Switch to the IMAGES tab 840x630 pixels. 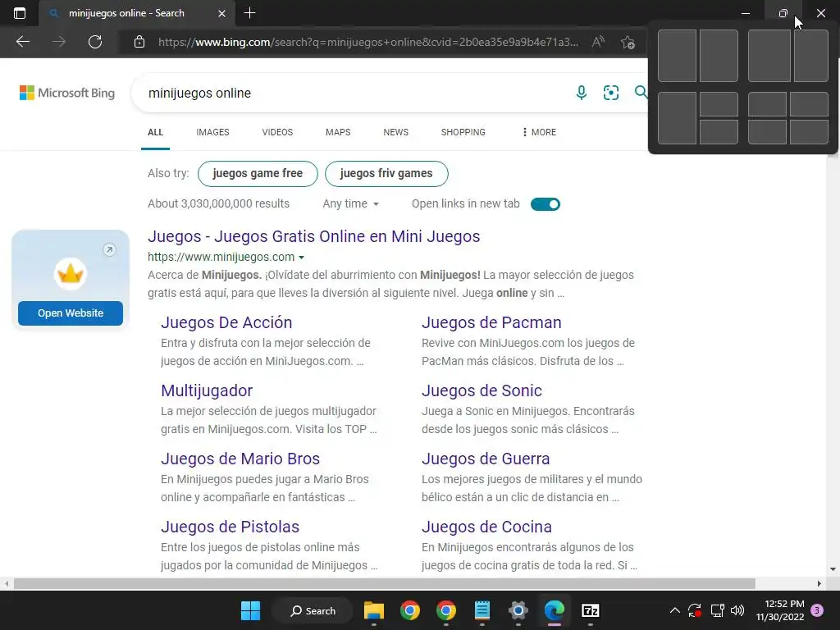tap(212, 132)
